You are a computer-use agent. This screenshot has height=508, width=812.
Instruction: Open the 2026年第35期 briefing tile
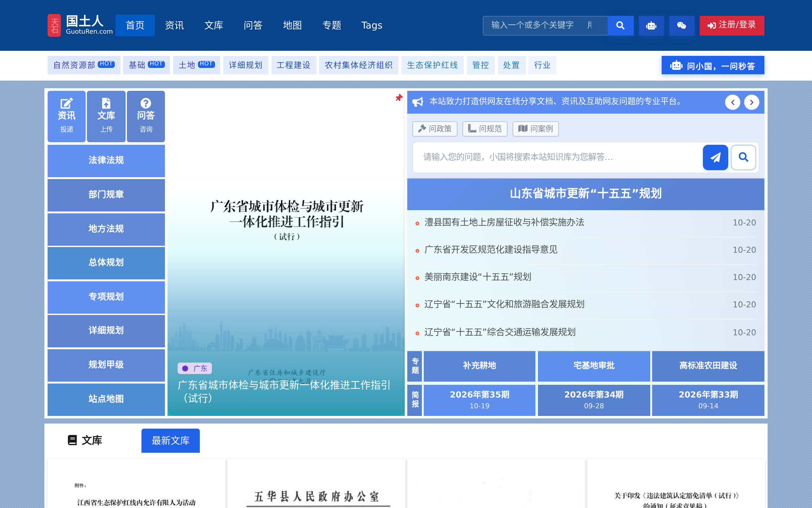[479, 400]
